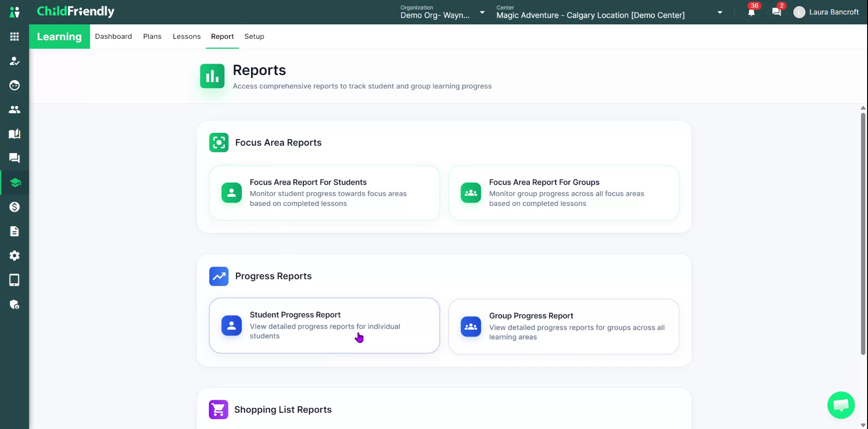Click the Shopping List Reports cart icon
This screenshot has width=868, height=429.
pyautogui.click(x=218, y=410)
